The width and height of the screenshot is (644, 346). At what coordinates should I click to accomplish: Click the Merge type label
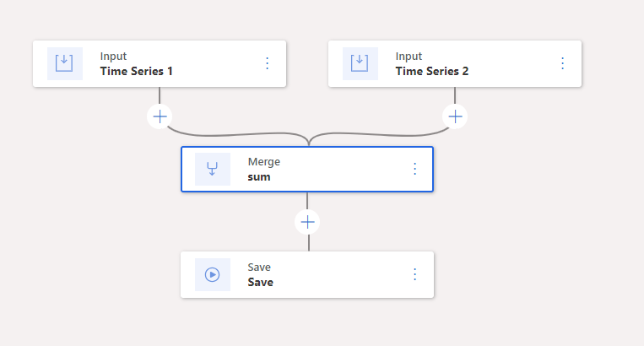pos(263,161)
